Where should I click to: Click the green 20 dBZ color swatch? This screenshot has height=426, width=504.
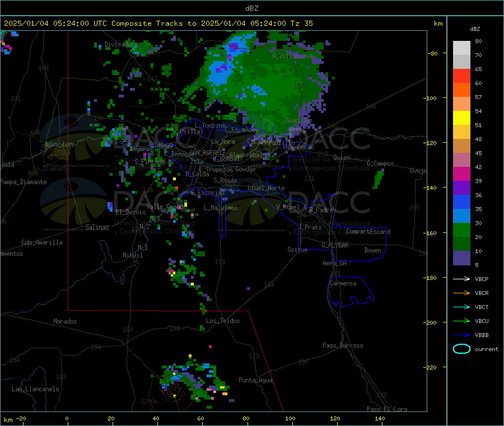click(461, 230)
